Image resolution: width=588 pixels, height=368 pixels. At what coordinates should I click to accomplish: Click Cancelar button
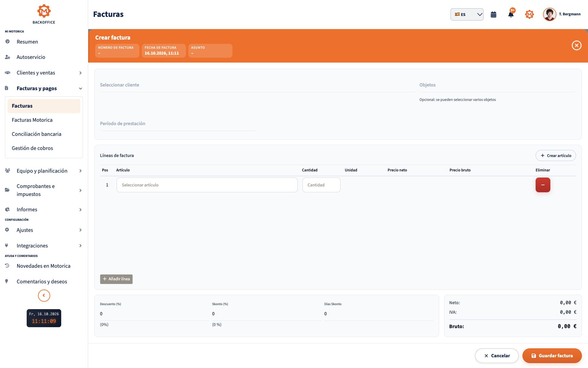(497, 356)
